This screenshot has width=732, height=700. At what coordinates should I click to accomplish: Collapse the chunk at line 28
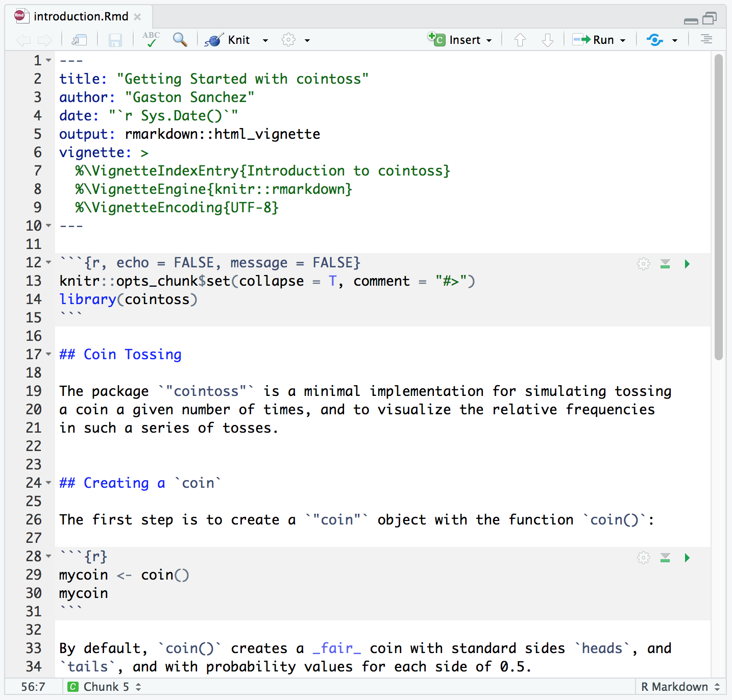pyautogui.click(x=48, y=556)
